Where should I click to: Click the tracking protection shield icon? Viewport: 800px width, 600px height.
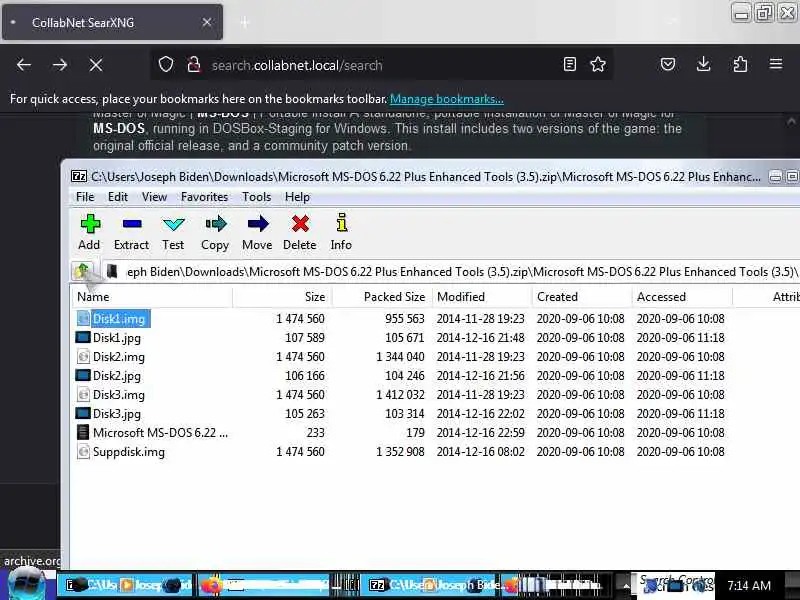[166, 65]
